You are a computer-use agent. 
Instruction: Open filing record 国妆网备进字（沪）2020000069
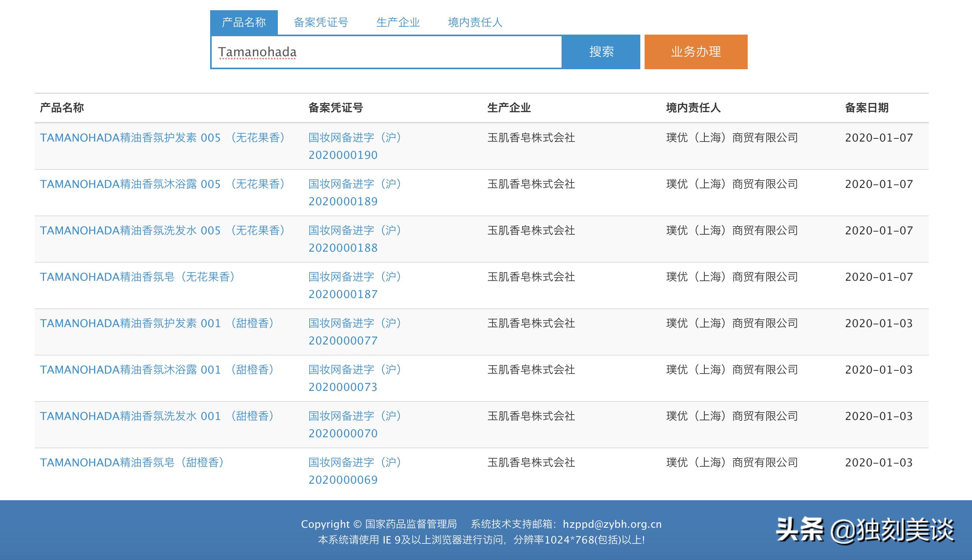tap(354, 471)
